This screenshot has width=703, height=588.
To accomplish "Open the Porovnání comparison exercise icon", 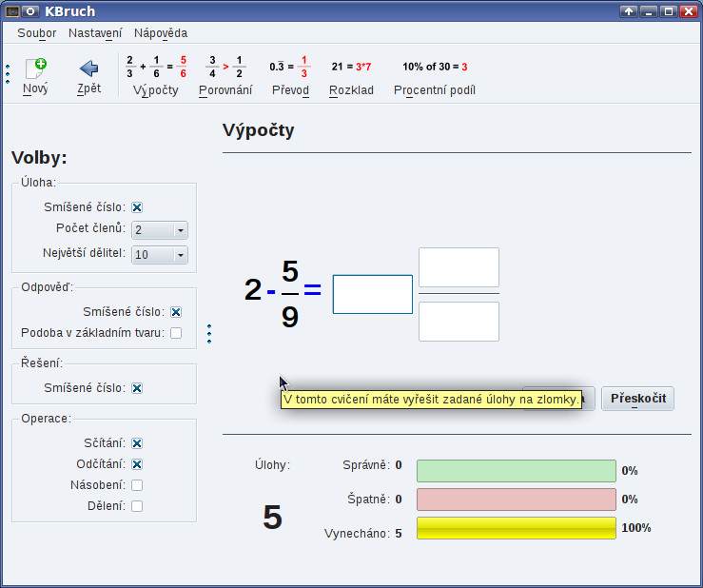I will [x=225, y=67].
